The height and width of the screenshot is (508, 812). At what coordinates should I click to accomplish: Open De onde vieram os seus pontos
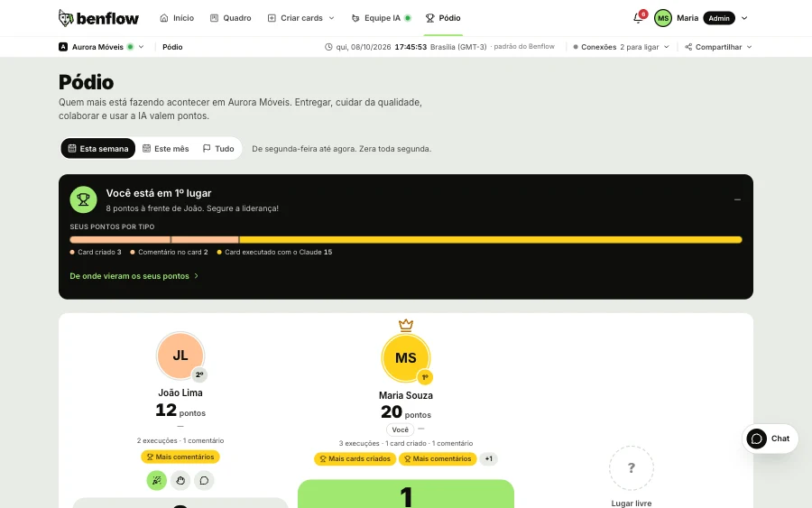pyautogui.click(x=134, y=276)
